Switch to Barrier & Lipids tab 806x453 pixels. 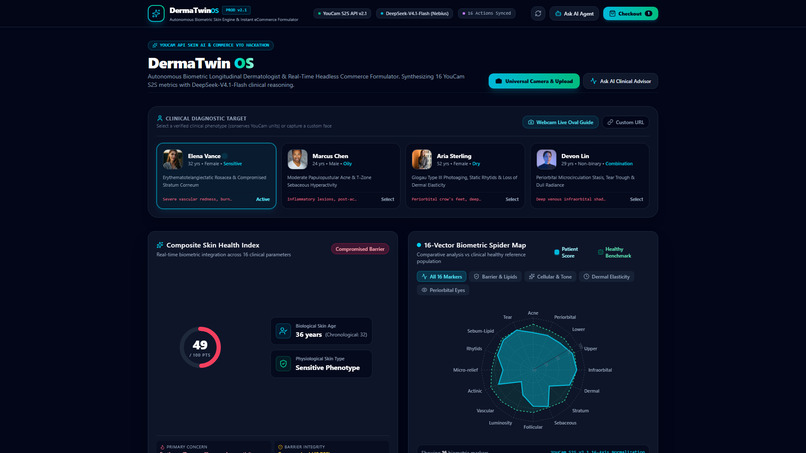click(496, 277)
